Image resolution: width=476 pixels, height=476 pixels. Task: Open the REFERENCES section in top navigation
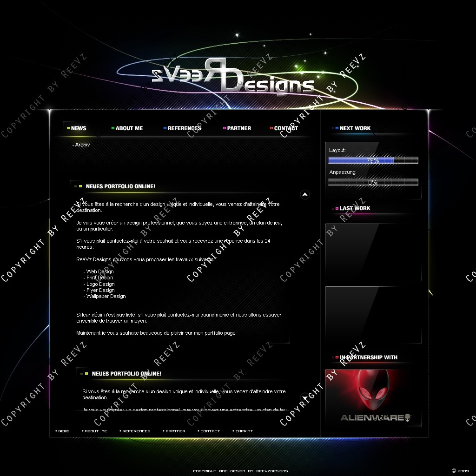point(184,128)
